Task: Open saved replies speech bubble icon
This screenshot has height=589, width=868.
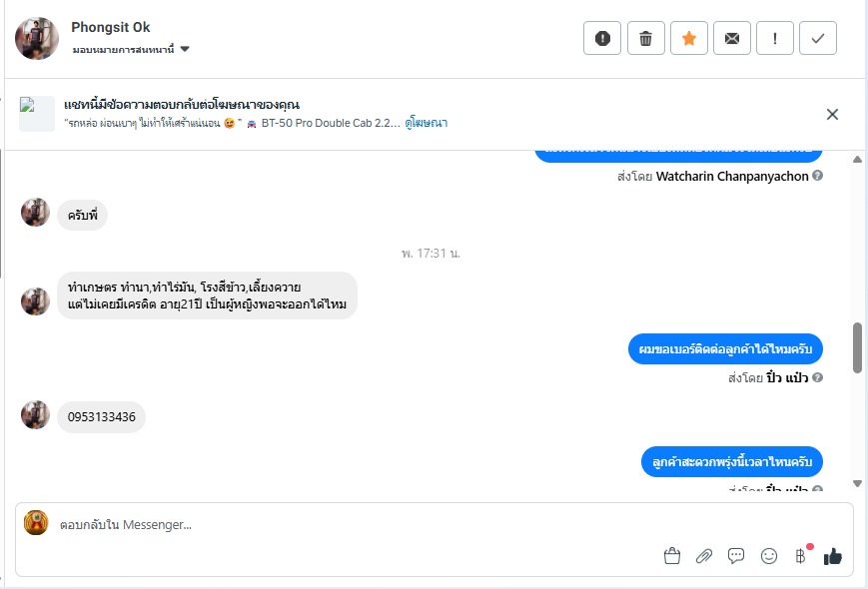Action: pyautogui.click(x=736, y=556)
